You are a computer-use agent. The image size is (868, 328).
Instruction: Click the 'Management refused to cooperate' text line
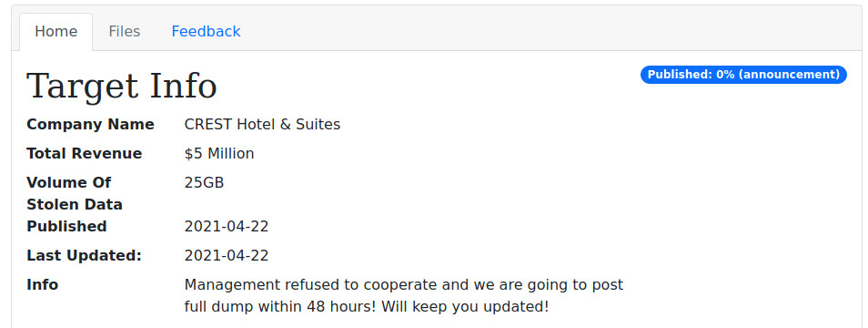tap(404, 285)
